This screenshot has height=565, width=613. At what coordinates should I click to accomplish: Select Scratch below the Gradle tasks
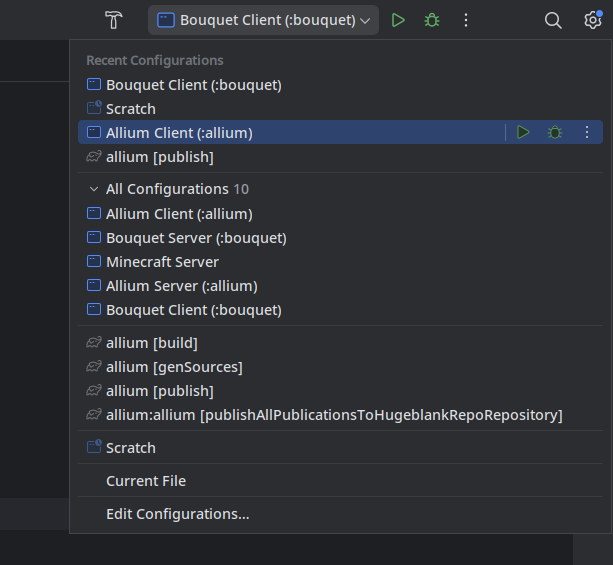(340, 448)
